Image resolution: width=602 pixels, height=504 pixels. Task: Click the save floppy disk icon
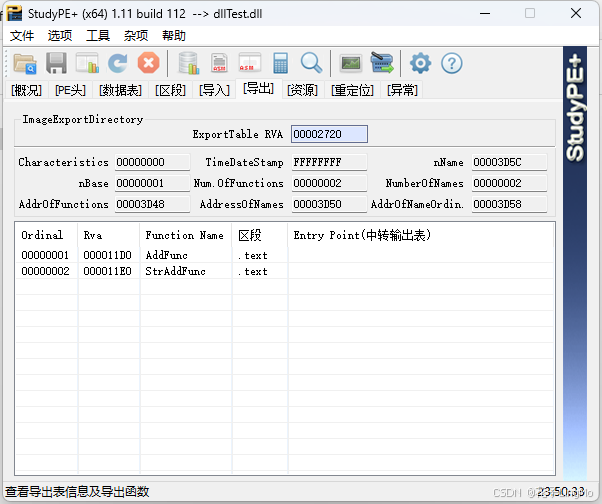click(x=56, y=63)
